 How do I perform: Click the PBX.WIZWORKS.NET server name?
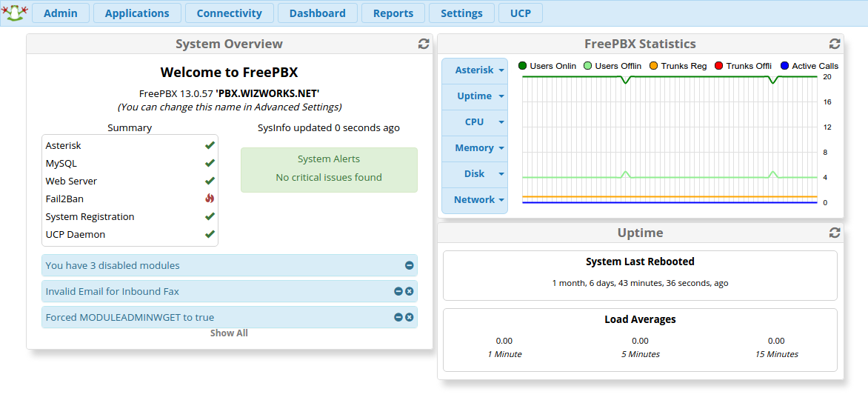[x=267, y=93]
